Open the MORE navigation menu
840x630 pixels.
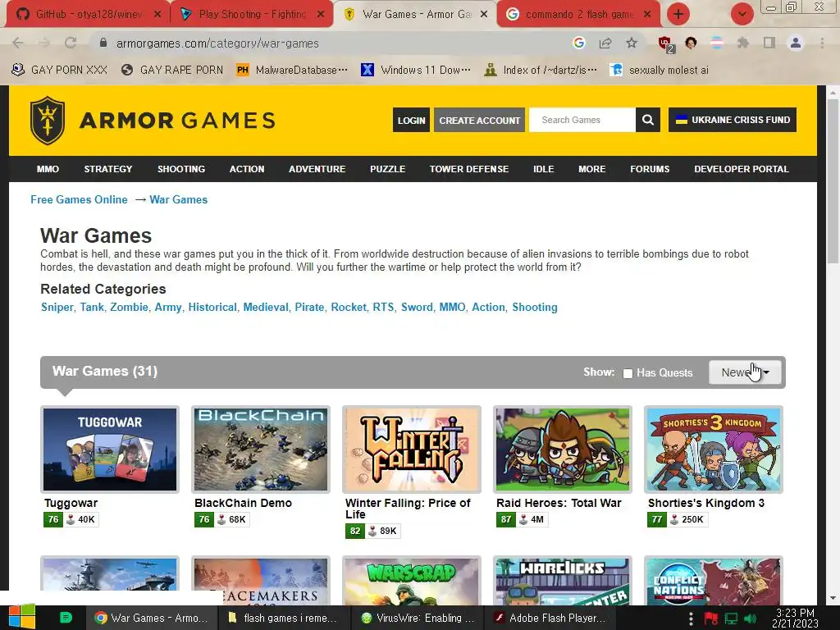click(x=591, y=169)
